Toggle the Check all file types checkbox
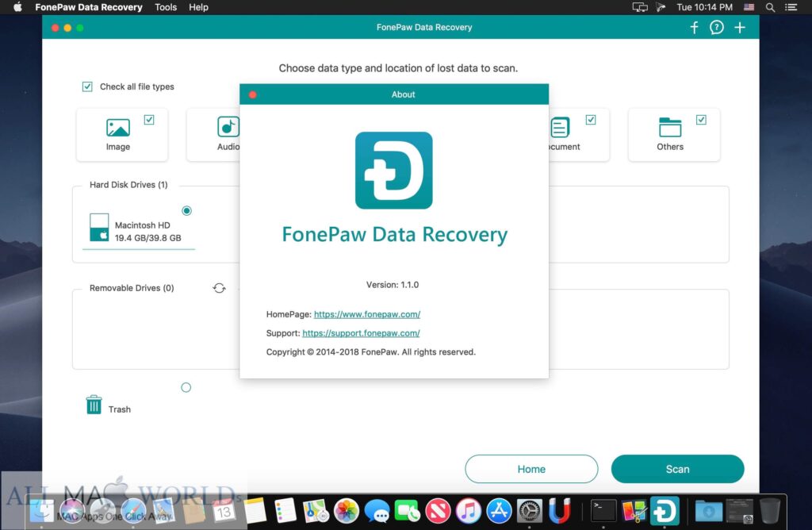The height and width of the screenshot is (530, 812). coord(87,86)
